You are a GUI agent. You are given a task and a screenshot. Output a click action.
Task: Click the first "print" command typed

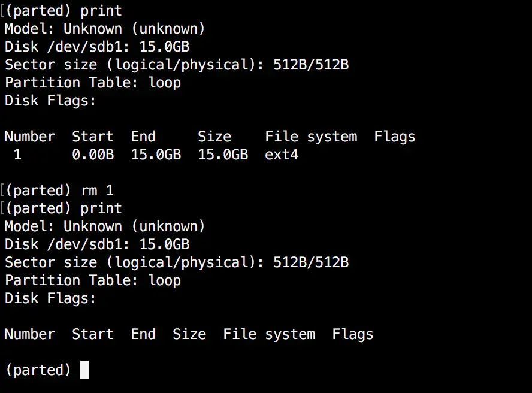pos(101,11)
